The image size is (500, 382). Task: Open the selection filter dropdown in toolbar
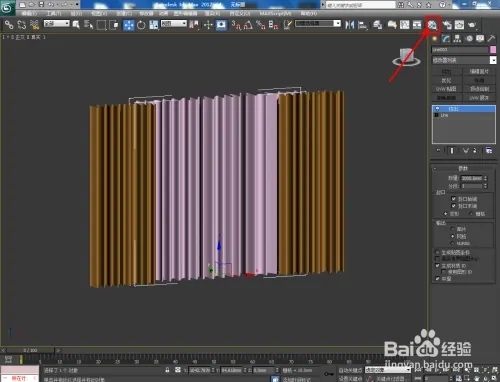pos(57,23)
